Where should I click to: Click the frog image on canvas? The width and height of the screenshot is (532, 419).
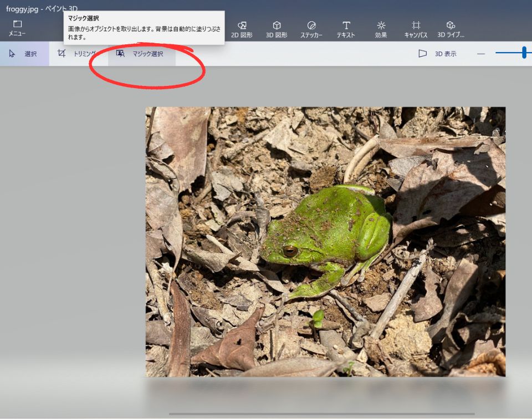pyautogui.click(x=325, y=242)
